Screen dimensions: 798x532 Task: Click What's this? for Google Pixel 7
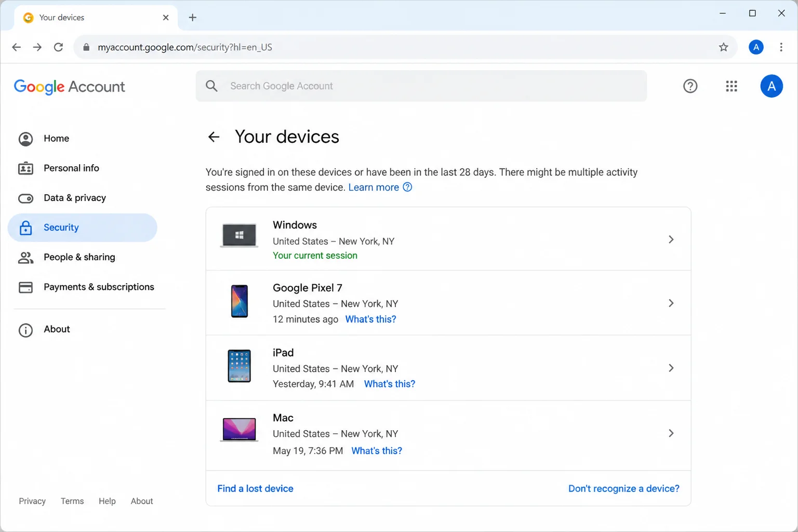(x=370, y=320)
